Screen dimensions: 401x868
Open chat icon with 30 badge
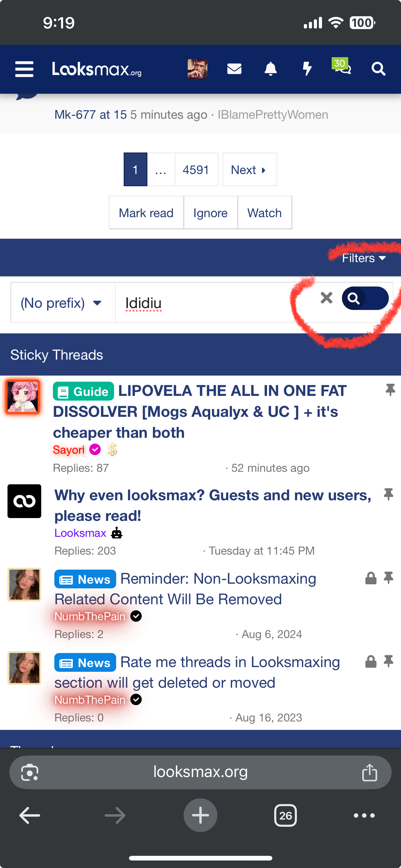click(342, 66)
